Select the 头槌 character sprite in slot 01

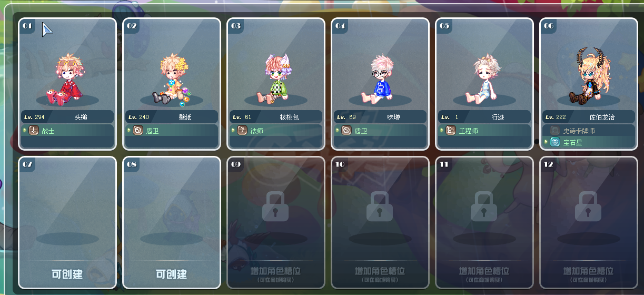(x=66, y=78)
